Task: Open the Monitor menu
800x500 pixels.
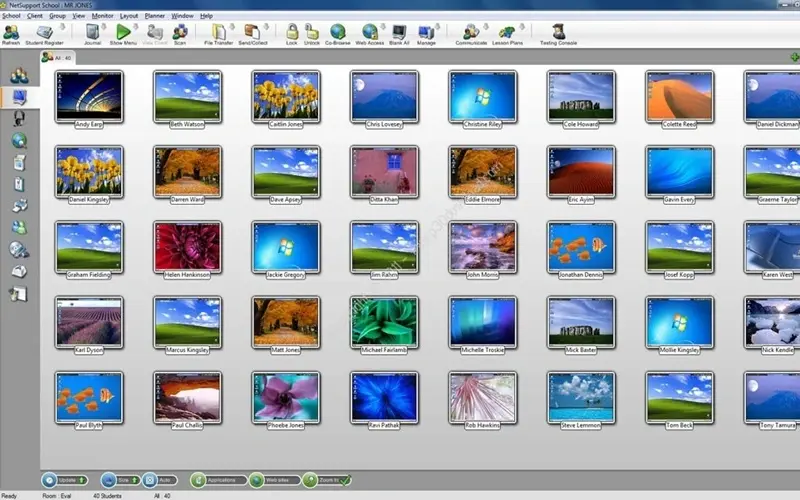Action: pos(103,16)
